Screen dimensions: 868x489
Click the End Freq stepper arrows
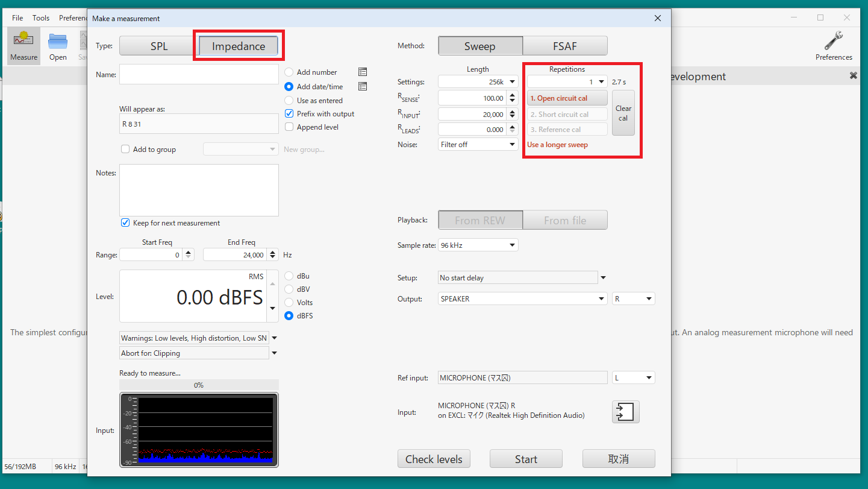(x=273, y=254)
